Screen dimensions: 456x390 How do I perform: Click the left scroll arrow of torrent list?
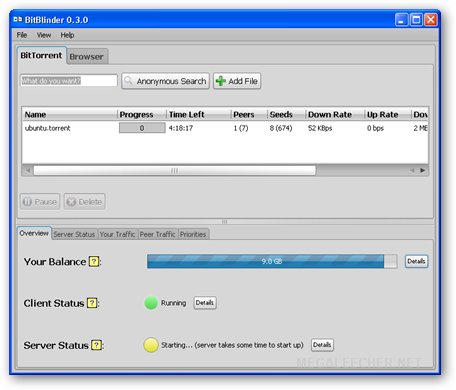tap(28, 171)
